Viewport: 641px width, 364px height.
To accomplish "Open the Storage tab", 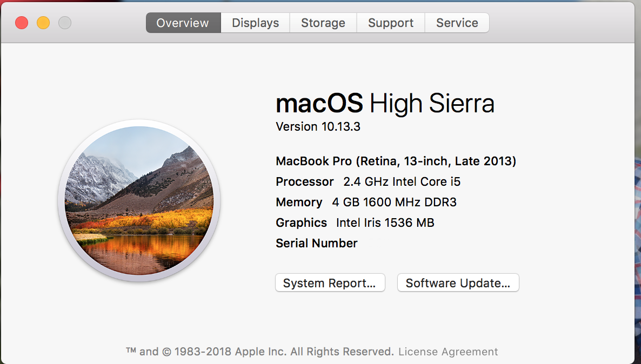I will point(323,23).
